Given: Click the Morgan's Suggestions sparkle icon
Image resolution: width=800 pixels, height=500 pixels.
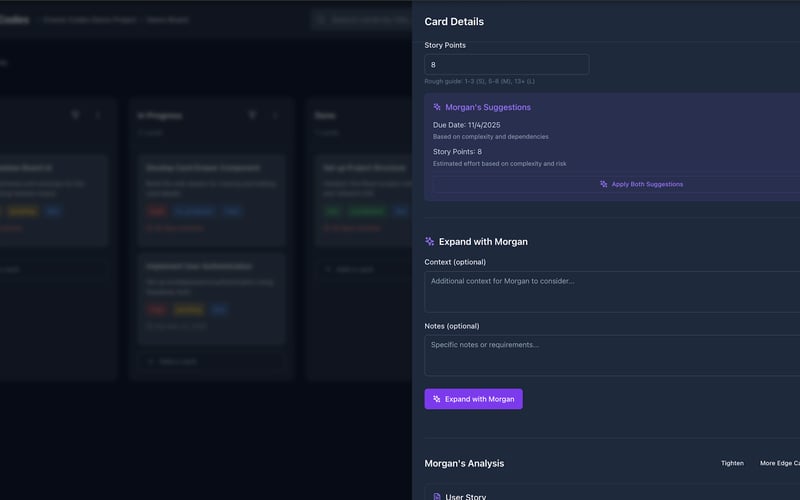Looking at the screenshot, I should [437, 107].
